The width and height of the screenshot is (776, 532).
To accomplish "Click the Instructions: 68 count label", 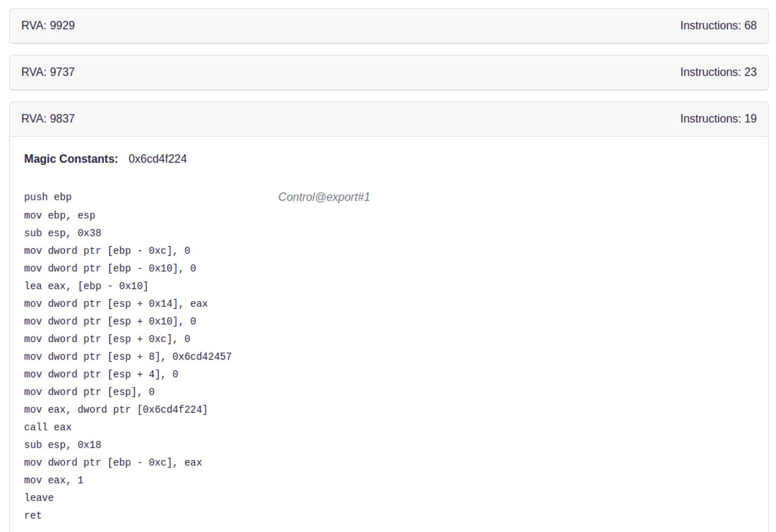I will 718,25.
